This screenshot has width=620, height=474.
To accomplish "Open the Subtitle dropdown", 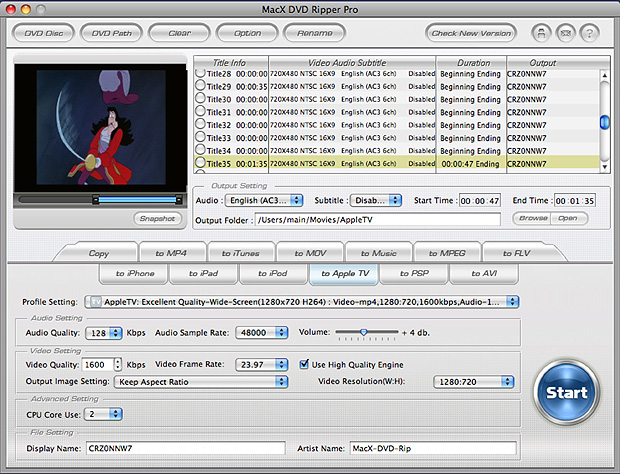I will point(376,200).
